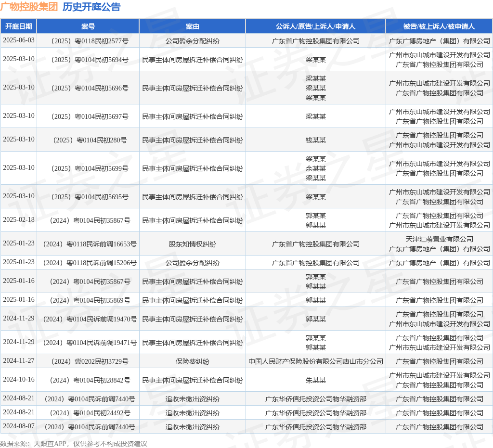Click 粤0104民诉前调7440号 in the 2024-08-07 row

click(x=102, y=427)
